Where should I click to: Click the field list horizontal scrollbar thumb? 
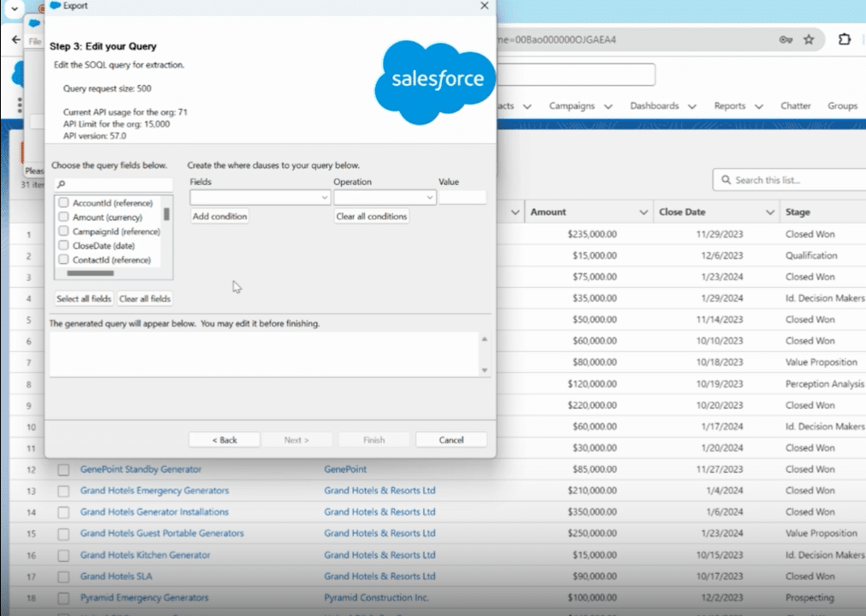90,273
